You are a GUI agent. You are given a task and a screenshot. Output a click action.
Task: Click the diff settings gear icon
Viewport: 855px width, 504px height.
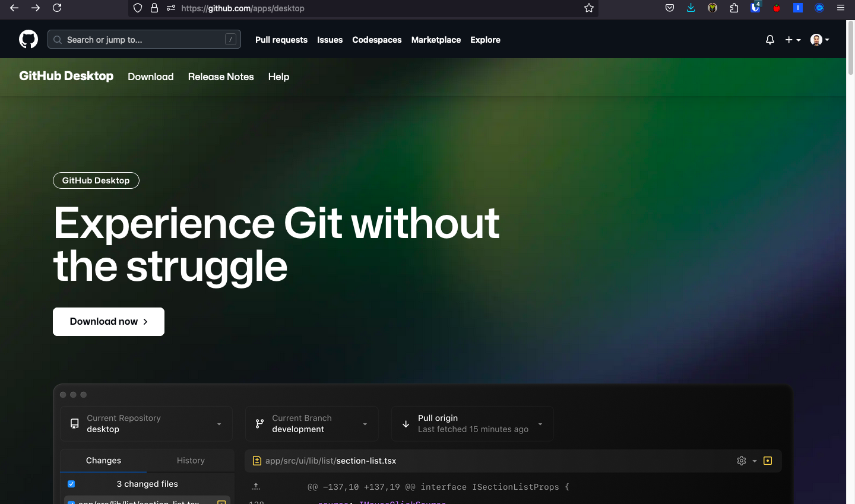742,461
